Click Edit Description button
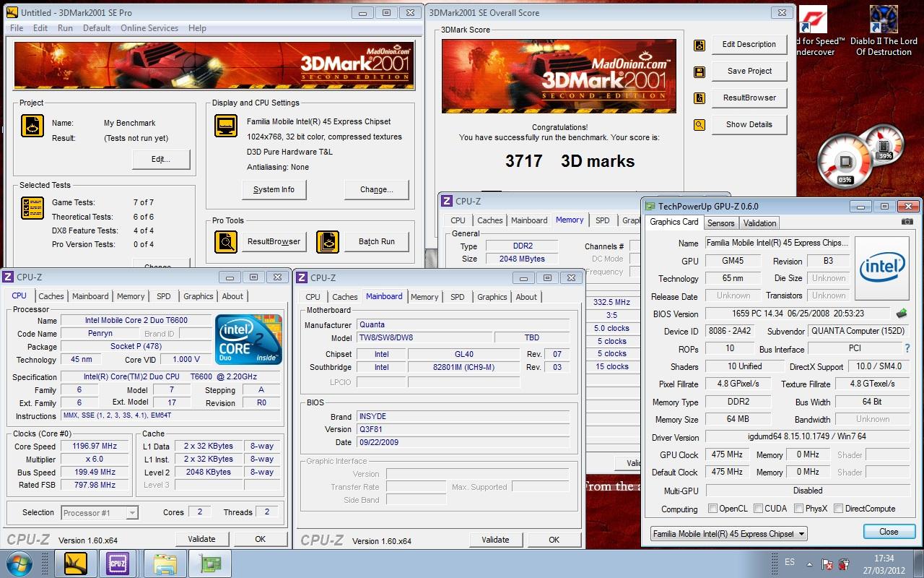This screenshot has width=924, height=578. click(x=749, y=44)
